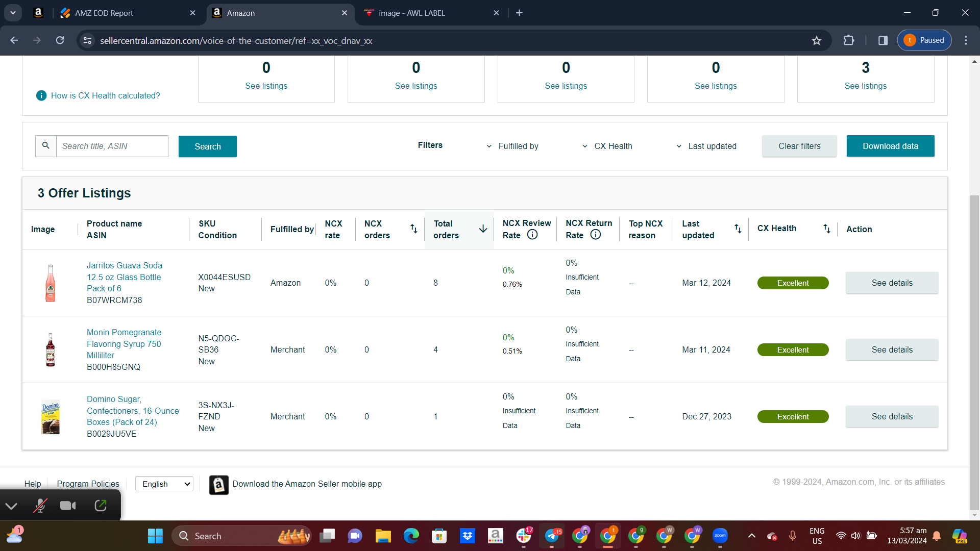Viewport: 980px width, 551px height.
Task: Open the Program Policies footer link
Action: 88,484
